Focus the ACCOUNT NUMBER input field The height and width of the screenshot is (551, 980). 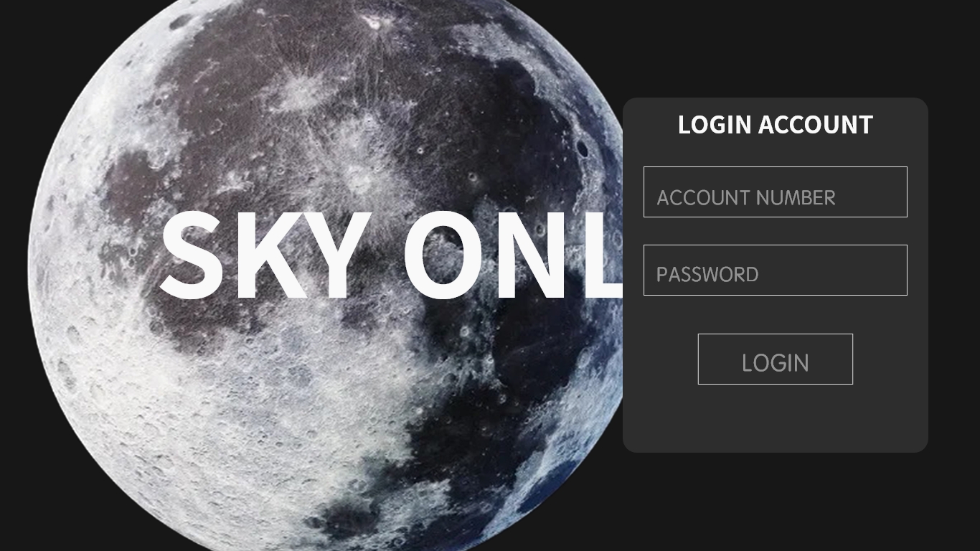pyautogui.click(x=775, y=192)
